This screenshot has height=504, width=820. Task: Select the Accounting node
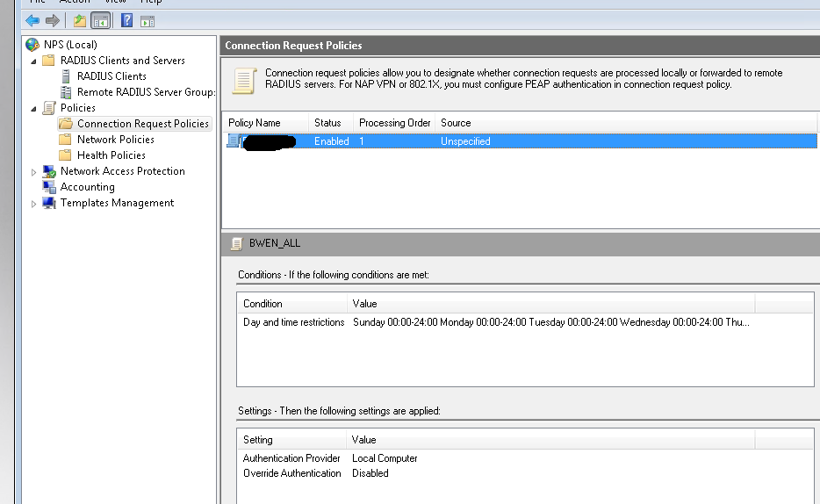click(x=87, y=187)
